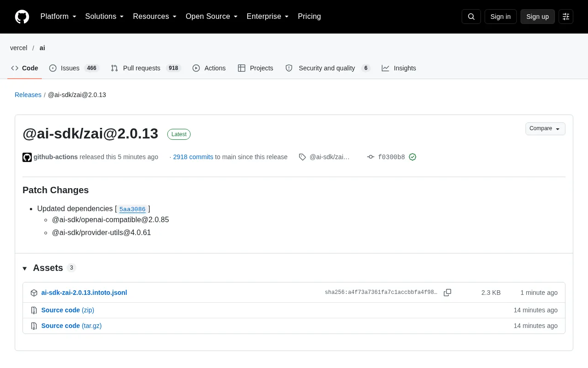Open the Security and quality tab
This screenshot has height=368, width=588.
tap(328, 68)
